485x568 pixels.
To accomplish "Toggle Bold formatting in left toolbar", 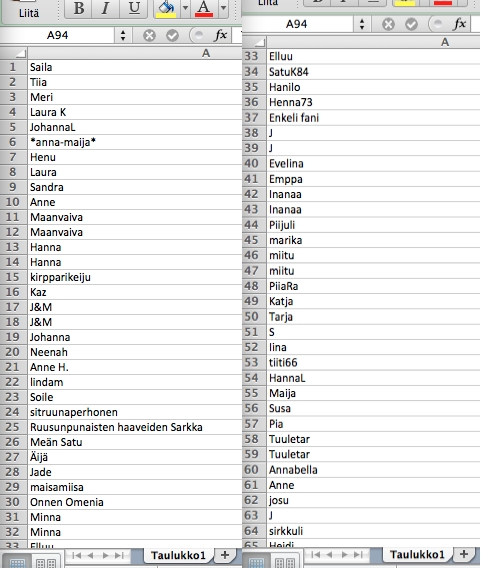I will click(x=78, y=8).
